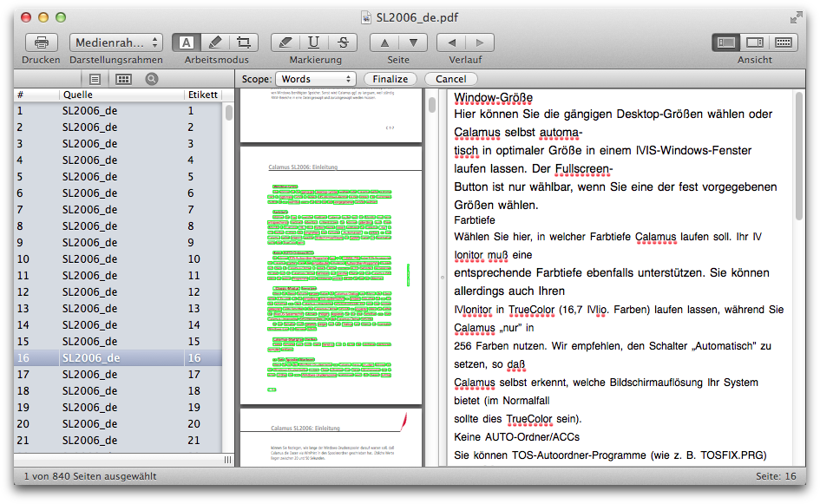The width and height of the screenshot is (820, 504).
Task: Open the sidebar search view
Action: 152,79
